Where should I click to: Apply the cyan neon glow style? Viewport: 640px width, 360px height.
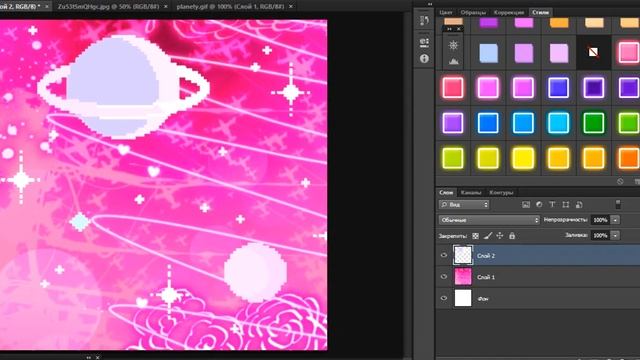click(558, 123)
